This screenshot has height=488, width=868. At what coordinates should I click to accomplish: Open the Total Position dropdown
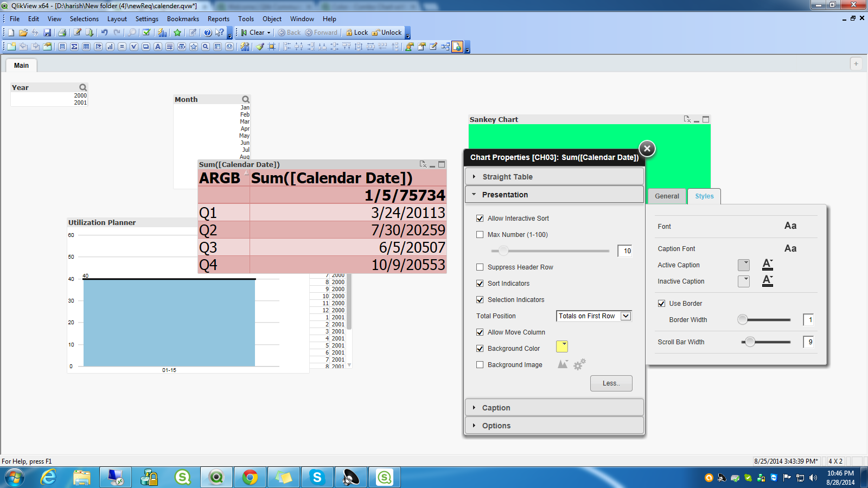(x=626, y=316)
